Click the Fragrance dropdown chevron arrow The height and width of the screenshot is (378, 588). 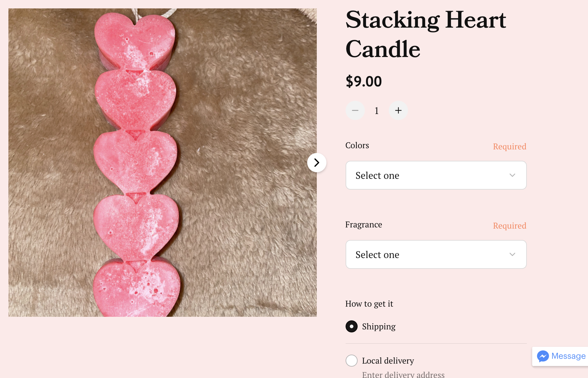click(x=512, y=254)
